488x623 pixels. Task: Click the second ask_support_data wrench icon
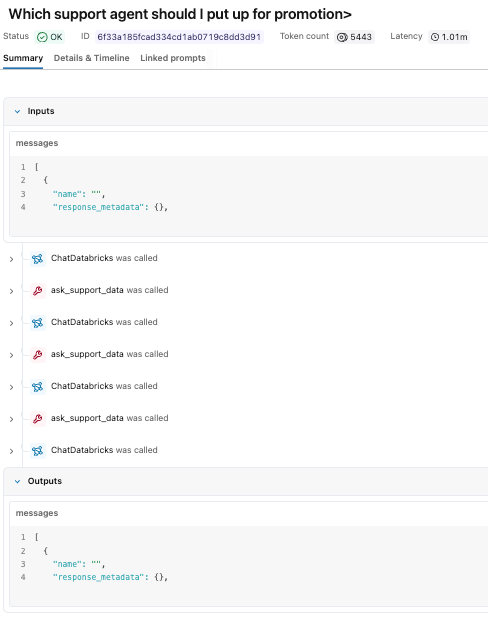[38, 355]
